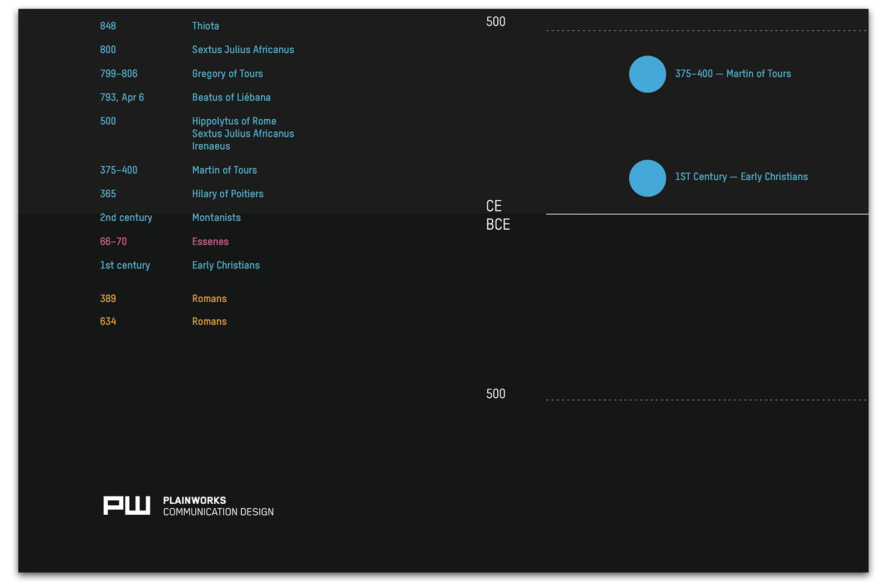Select the pink Essenes entry
This screenshot has width=888, height=588.
click(x=210, y=242)
